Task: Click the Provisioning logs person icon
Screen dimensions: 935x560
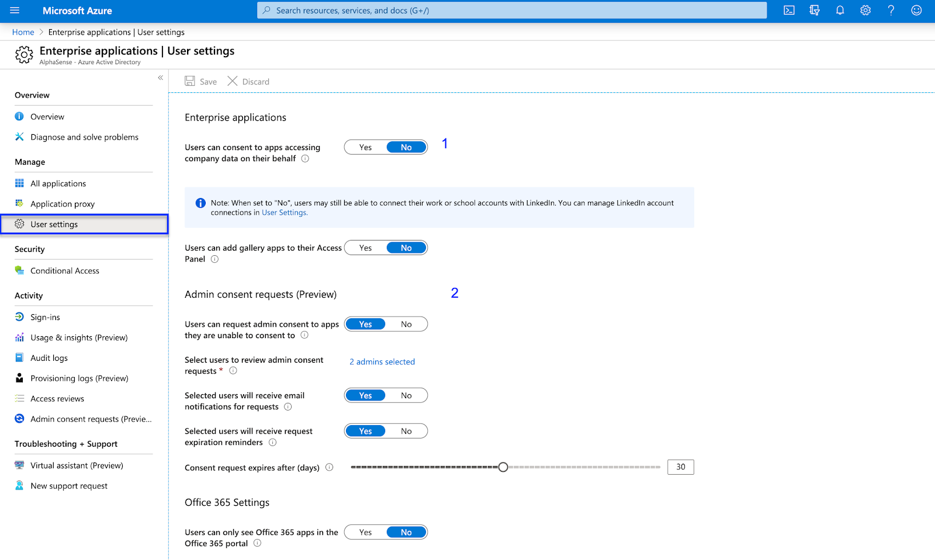Action: click(19, 378)
